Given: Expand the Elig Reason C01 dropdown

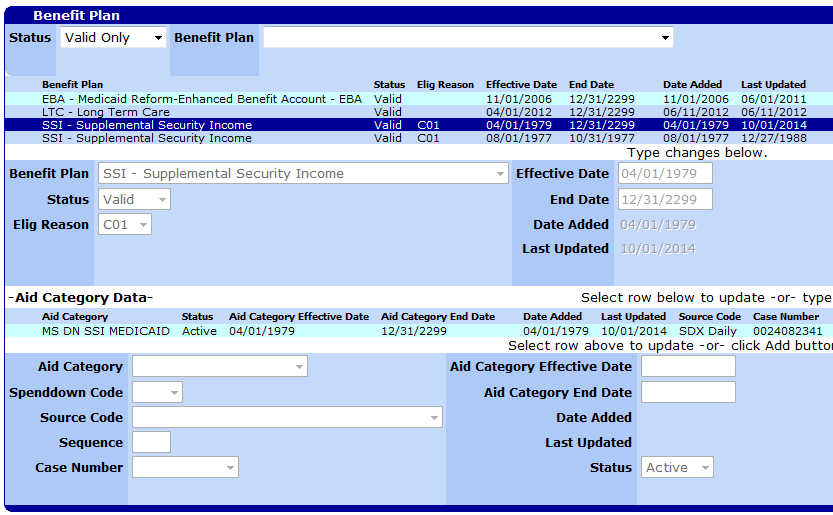Looking at the screenshot, I should pyautogui.click(x=125, y=225).
